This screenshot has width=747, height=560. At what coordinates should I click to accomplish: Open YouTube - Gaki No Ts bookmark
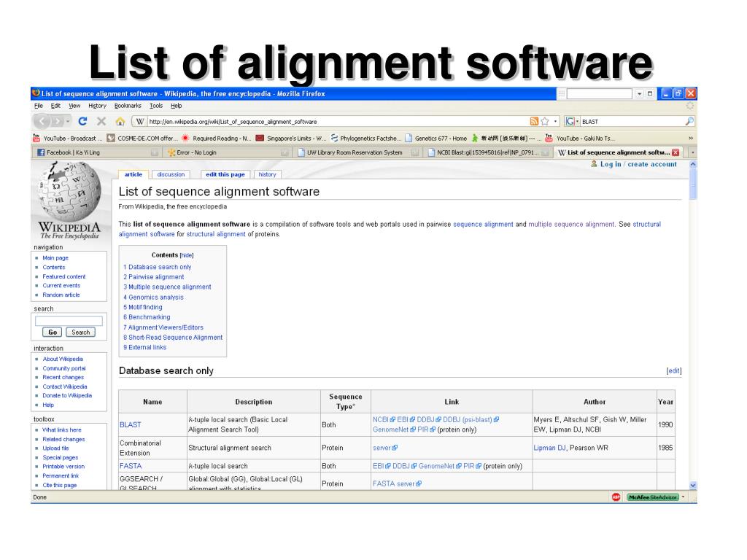click(580, 138)
